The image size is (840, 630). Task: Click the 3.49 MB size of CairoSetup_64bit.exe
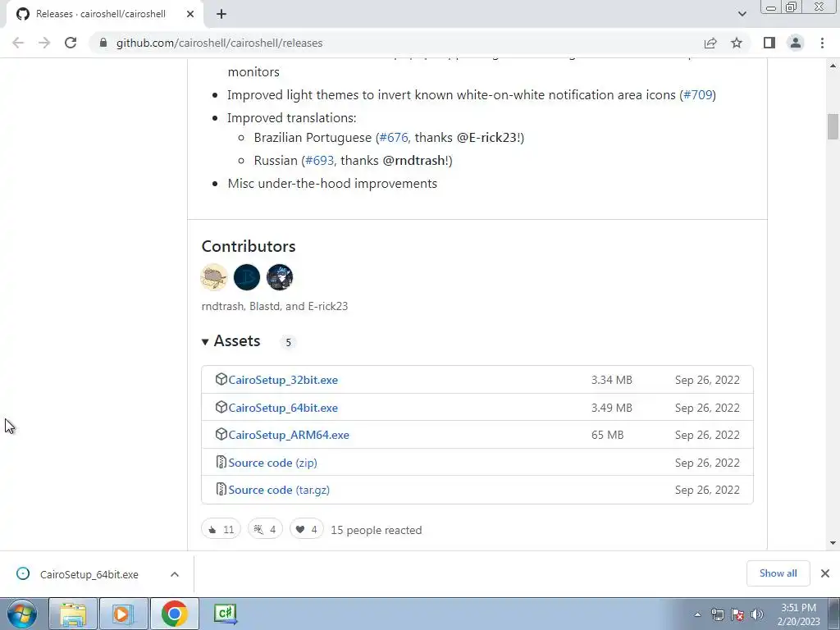coord(612,408)
